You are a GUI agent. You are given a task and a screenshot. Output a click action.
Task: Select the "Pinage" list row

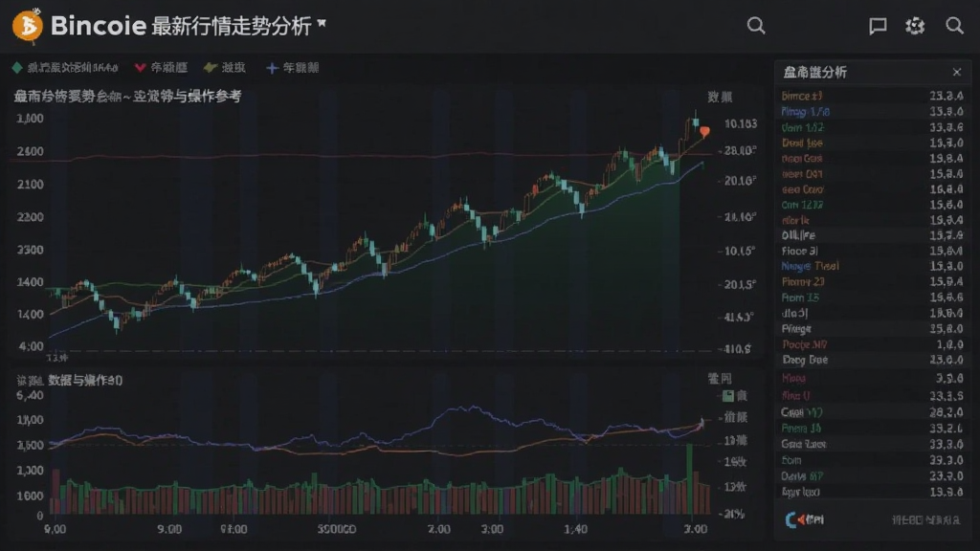pos(872,329)
